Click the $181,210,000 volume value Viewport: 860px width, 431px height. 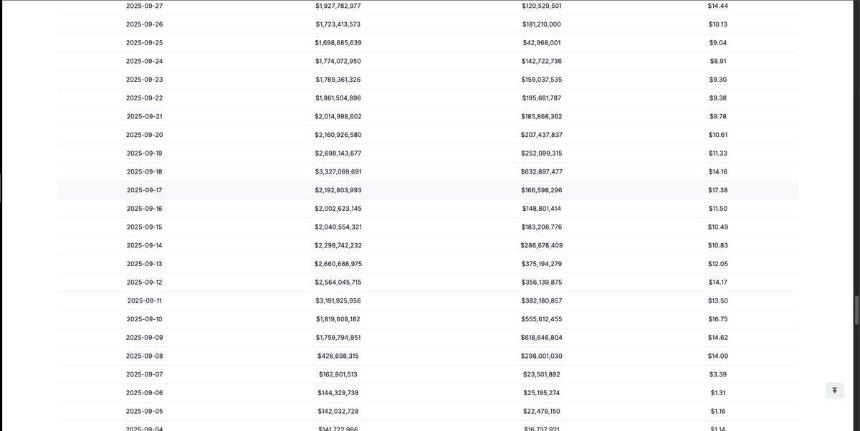click(542, 25)
